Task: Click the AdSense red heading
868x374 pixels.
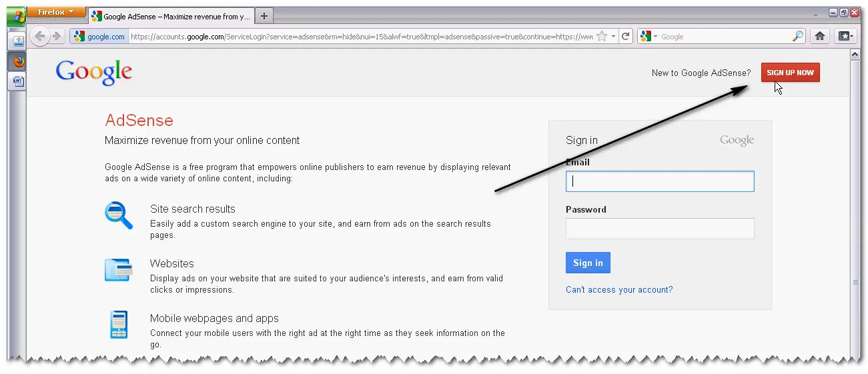Action: 139,121
